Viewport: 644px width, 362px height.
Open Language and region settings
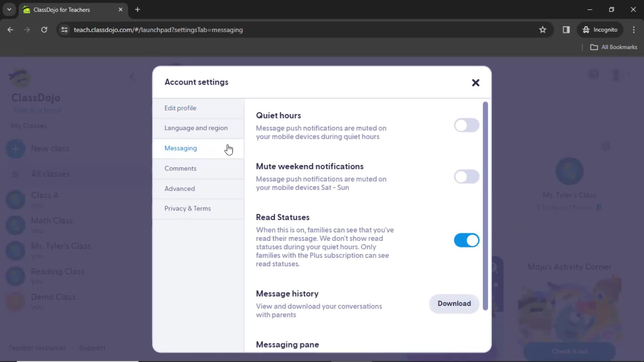point(196,128)
